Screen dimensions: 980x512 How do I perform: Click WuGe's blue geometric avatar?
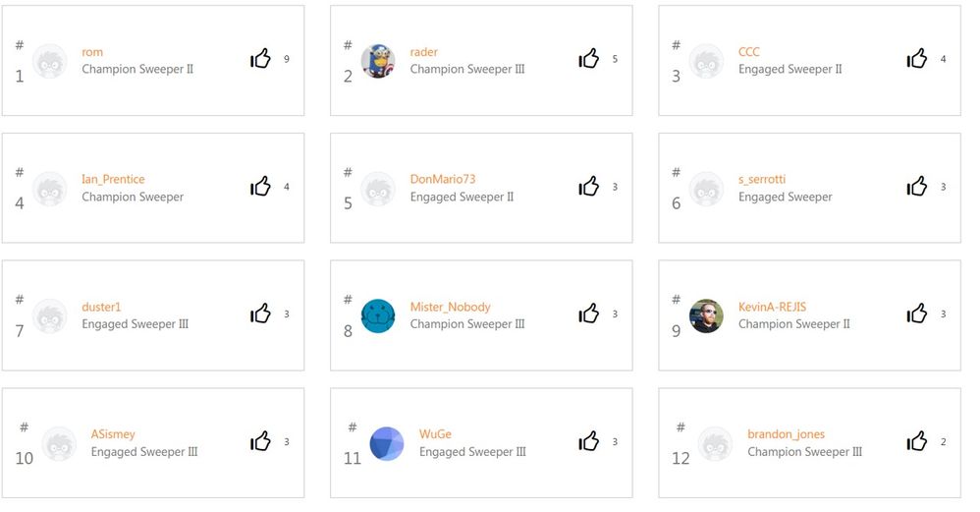[387, 444]
